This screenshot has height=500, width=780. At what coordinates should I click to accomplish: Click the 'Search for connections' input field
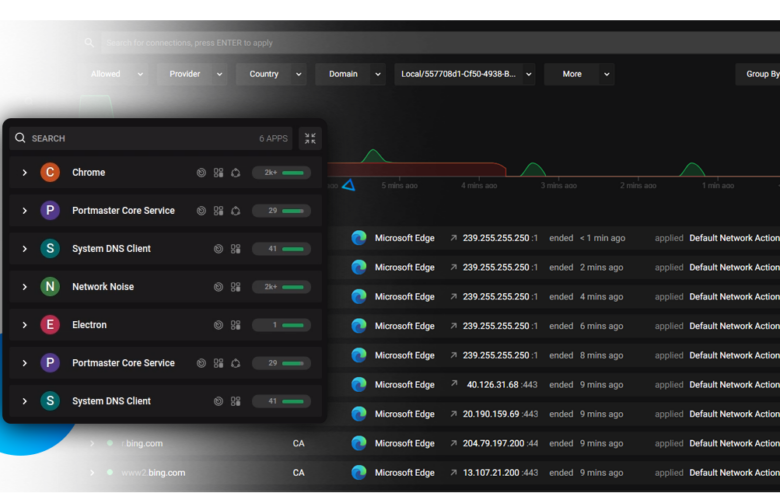(x=440, y=43)
